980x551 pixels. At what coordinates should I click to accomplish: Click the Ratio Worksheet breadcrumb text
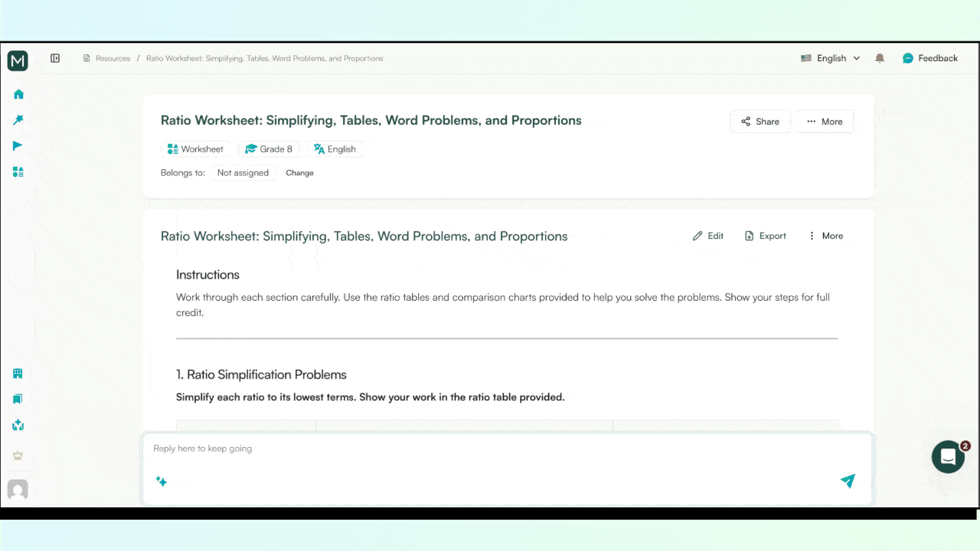265,58
